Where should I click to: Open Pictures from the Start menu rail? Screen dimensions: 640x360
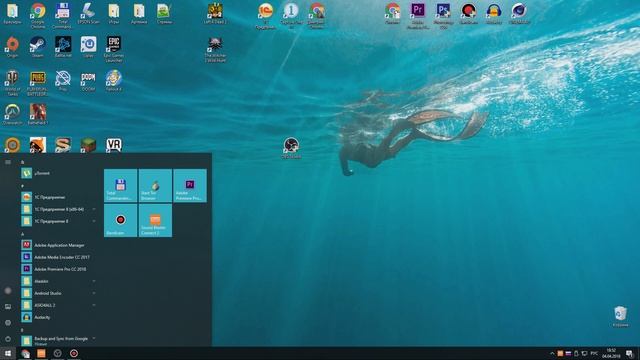point(8,307)
